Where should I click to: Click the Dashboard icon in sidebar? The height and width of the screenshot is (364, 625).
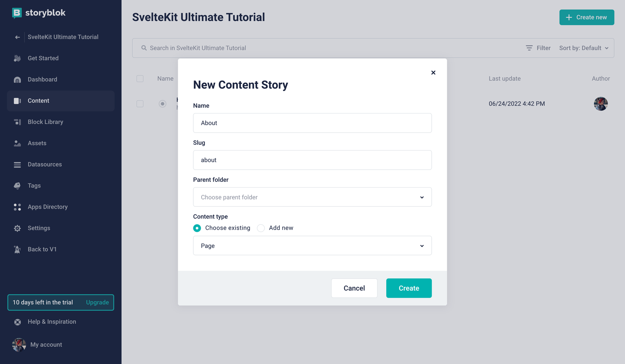point(17,80)
